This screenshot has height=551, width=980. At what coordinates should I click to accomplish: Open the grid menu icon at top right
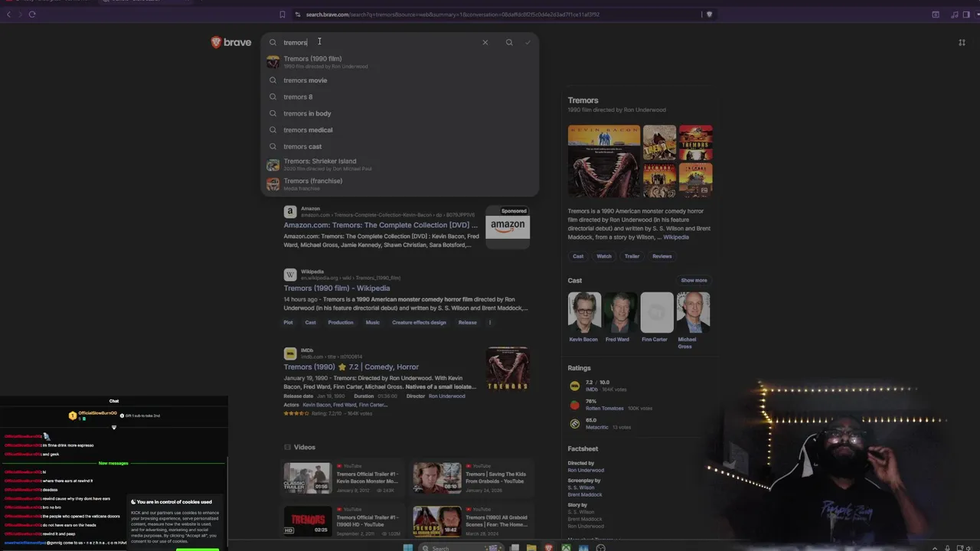click(962, 42)
